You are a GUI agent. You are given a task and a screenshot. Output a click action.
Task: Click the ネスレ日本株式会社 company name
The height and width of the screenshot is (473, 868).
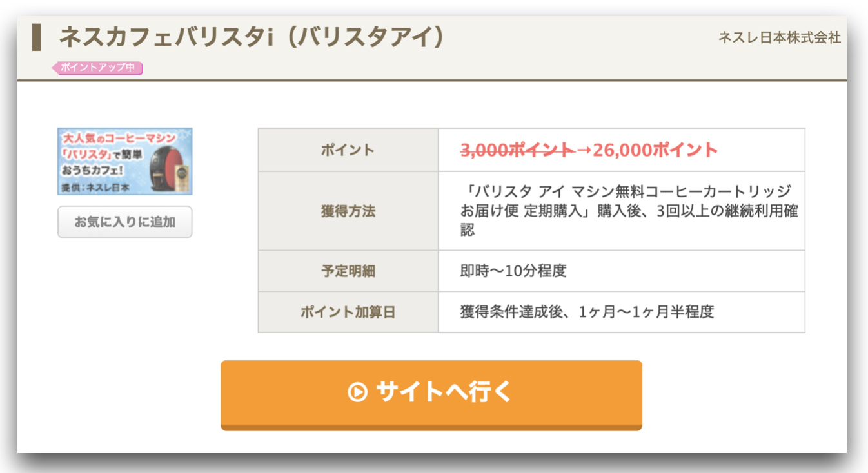pos(780,38)
